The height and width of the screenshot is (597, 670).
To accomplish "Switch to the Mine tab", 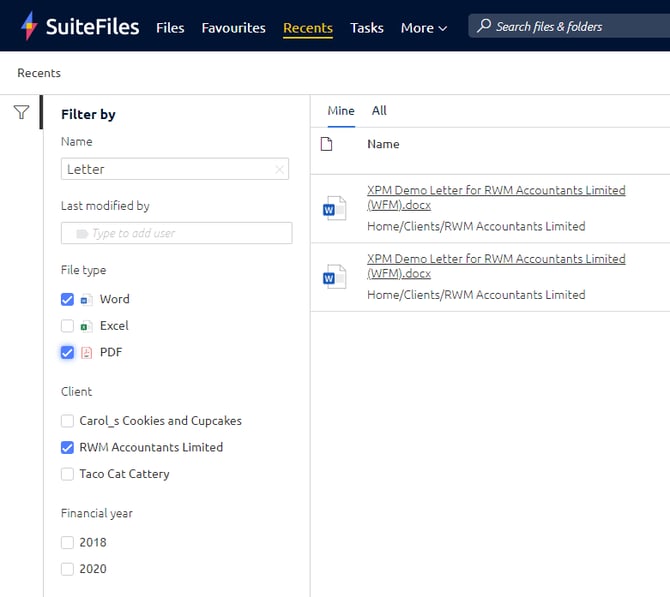I will [341, 111].
